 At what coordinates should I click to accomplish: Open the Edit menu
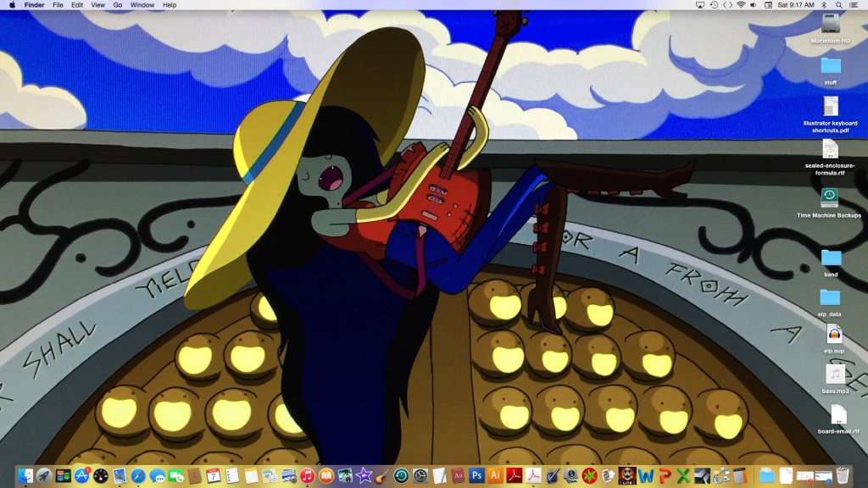click(x=77, y=5)
